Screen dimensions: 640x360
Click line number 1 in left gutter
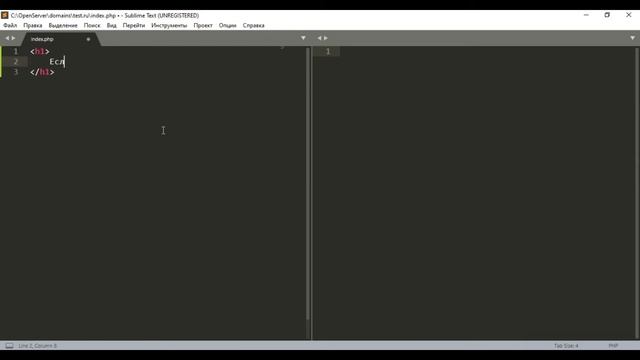pos(16,51)
